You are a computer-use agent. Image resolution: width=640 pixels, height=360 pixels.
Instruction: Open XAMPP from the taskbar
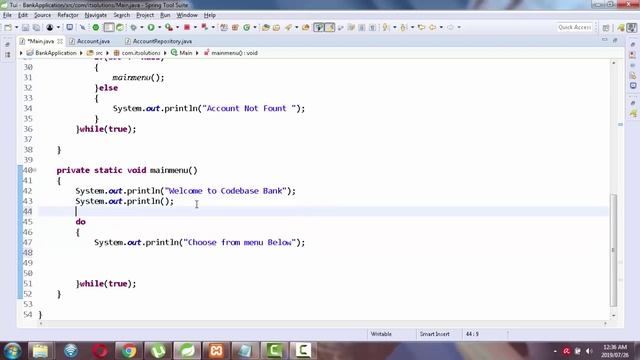click(216, 351)
